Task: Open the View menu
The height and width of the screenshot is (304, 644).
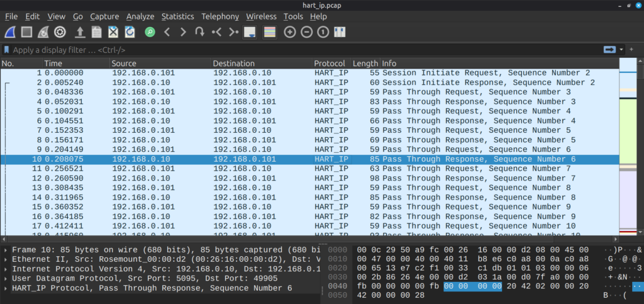Action: pos(56,16)
